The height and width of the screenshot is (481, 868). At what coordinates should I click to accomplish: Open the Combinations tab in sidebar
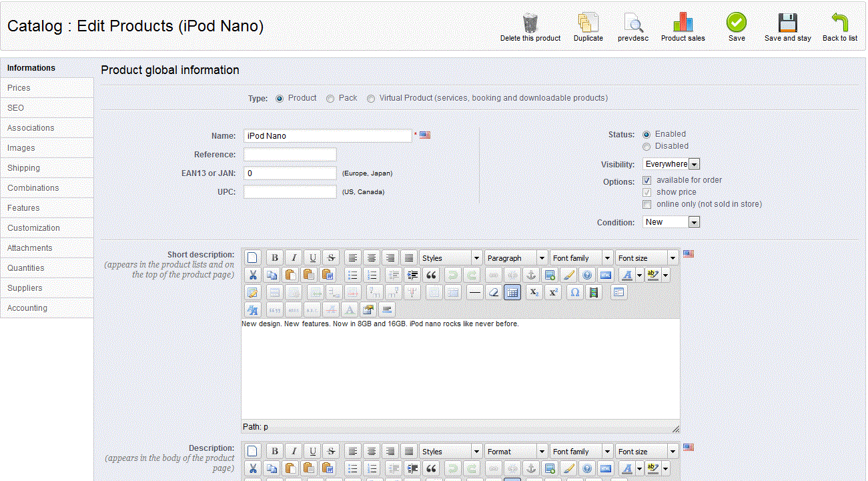point(47,188)
